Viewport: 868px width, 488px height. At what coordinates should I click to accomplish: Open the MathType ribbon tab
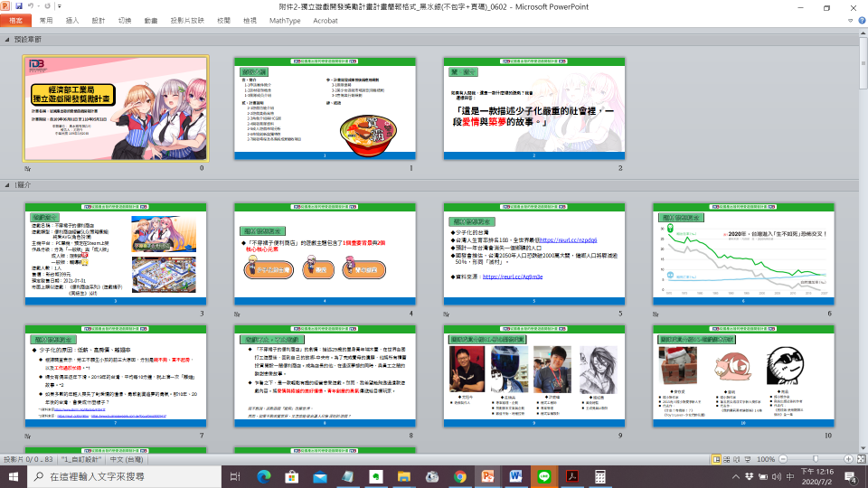[285, 21]
